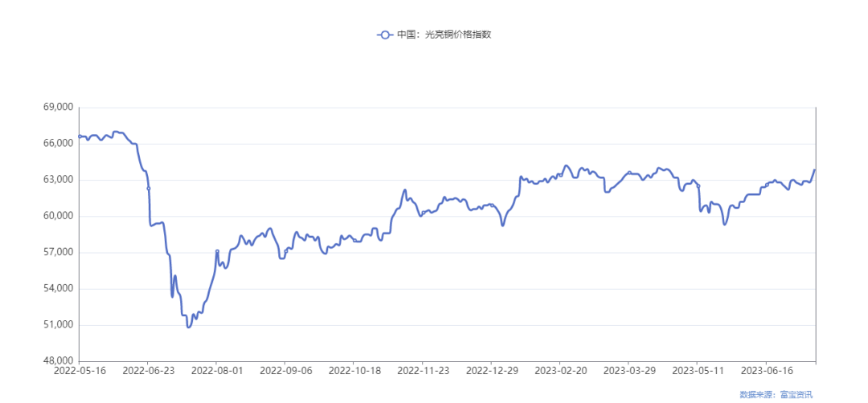Click the 2023-06-16 x-axis date label
Viewport: 868px width, 403px height.
pyautogui.click(x=766, y=371)
